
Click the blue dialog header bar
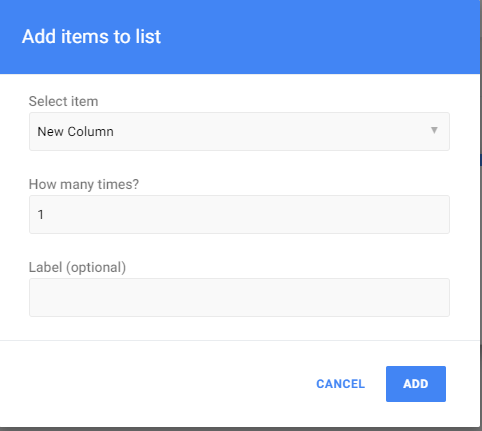pyautogui.click(x=240, y=37)
